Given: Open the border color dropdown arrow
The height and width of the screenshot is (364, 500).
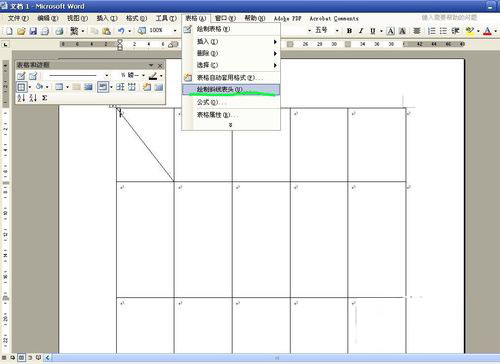Looking at the screenshot, I should coord(162,76).
